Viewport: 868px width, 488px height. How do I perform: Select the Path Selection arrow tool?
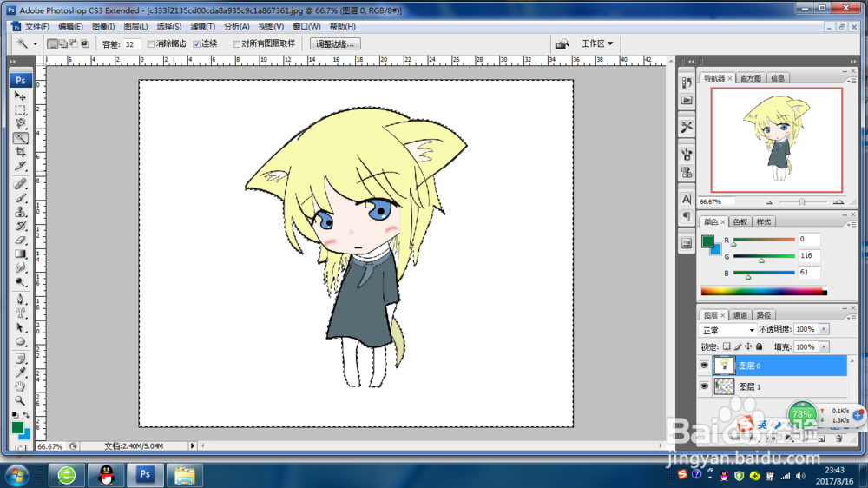(x=21, y=327)
